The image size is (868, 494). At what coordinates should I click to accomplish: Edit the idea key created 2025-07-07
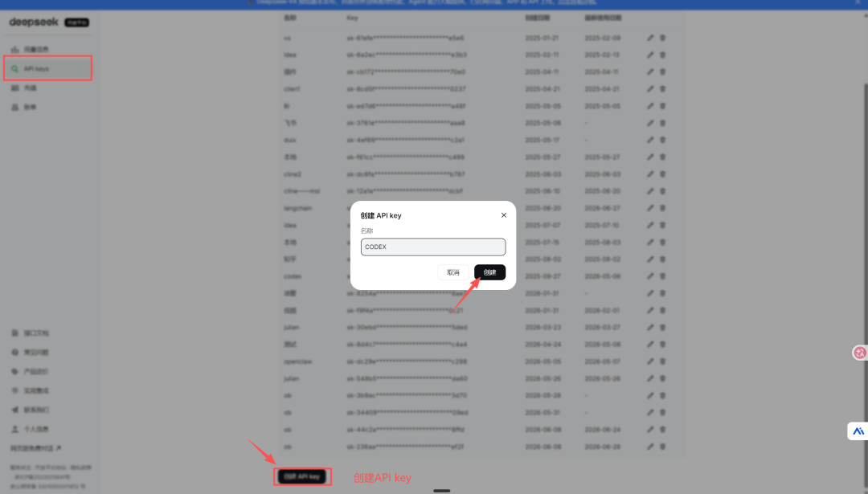tap(650, 225)
